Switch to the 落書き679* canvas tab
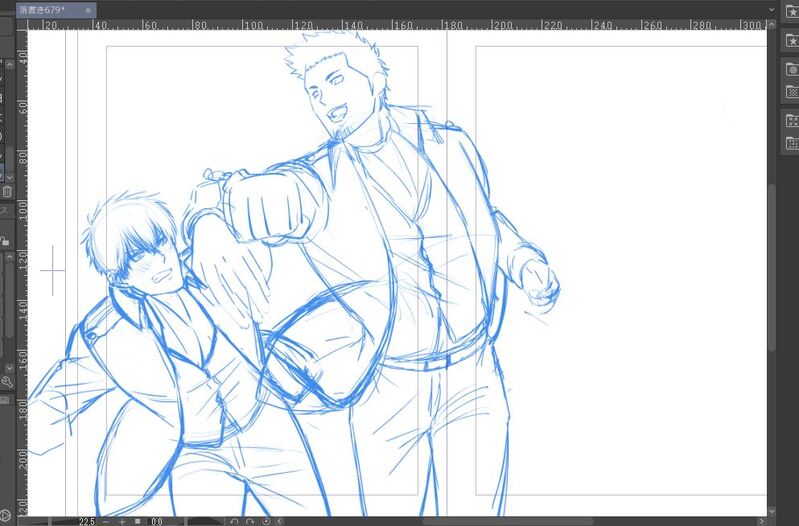The width and height of the screenshot is (799, 526). 56,10
